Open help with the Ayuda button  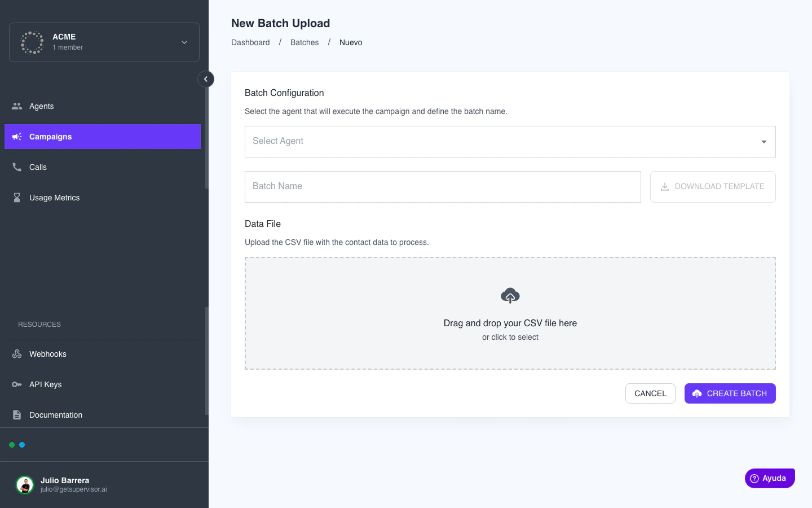(x=770, y=478)
